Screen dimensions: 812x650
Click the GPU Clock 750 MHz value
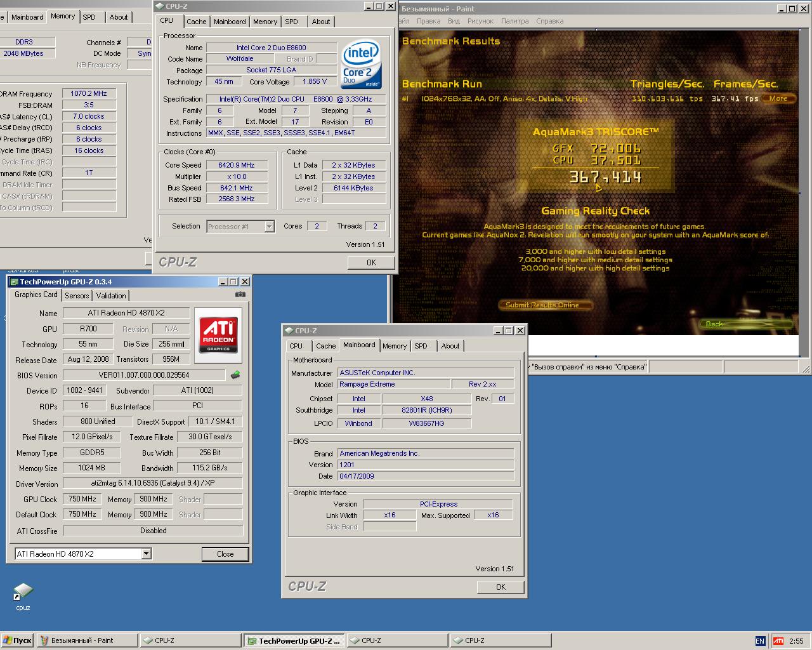click(82, 499)
